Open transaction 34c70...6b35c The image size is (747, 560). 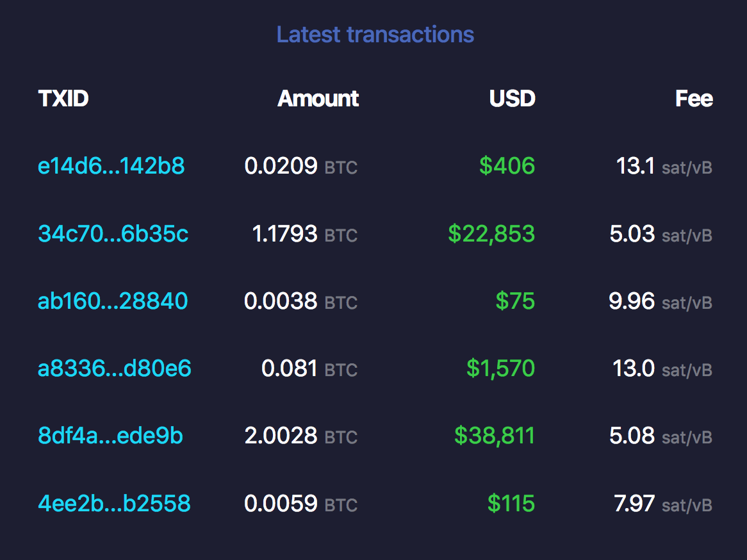coord(113,234)
